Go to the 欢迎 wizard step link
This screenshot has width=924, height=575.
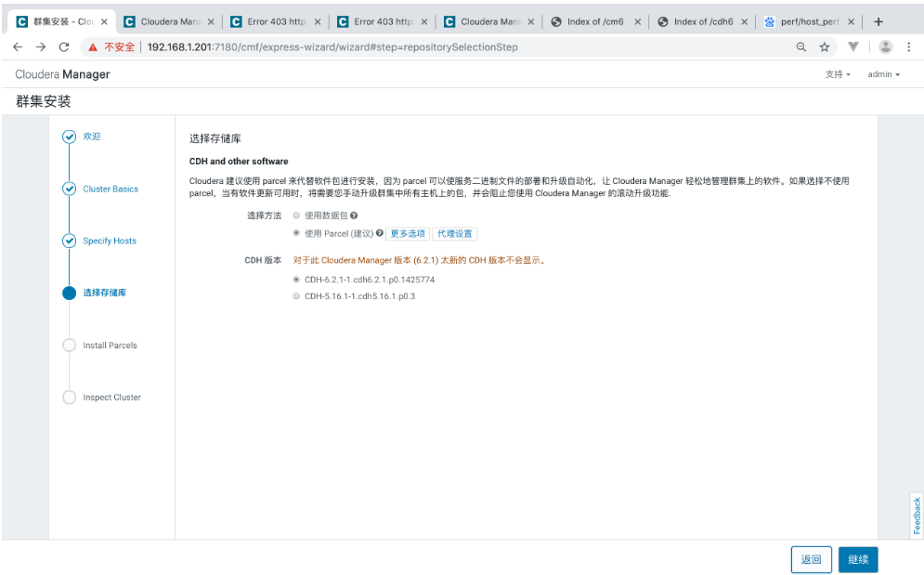tap(92, 137)
